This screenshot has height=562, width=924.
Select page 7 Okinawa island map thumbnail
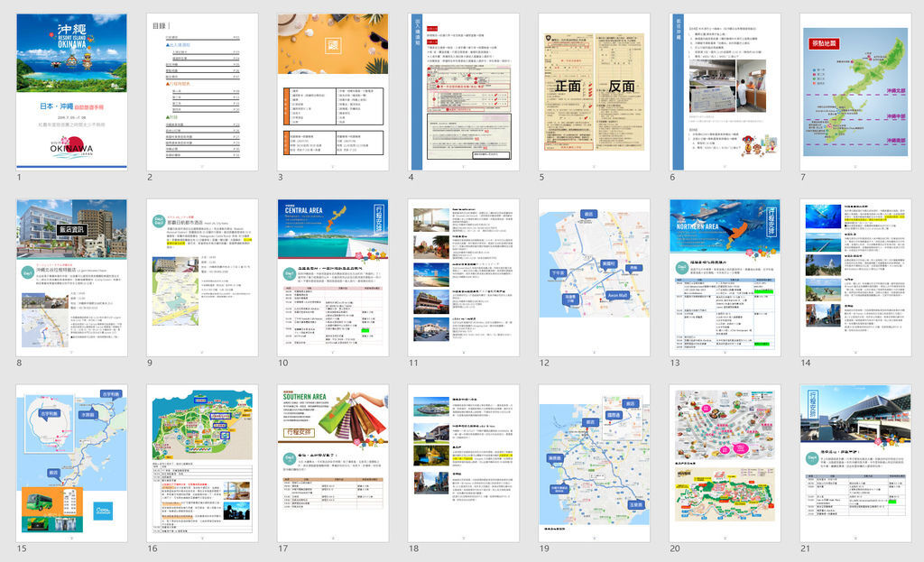pyautogui.click(x=855, y=91)
